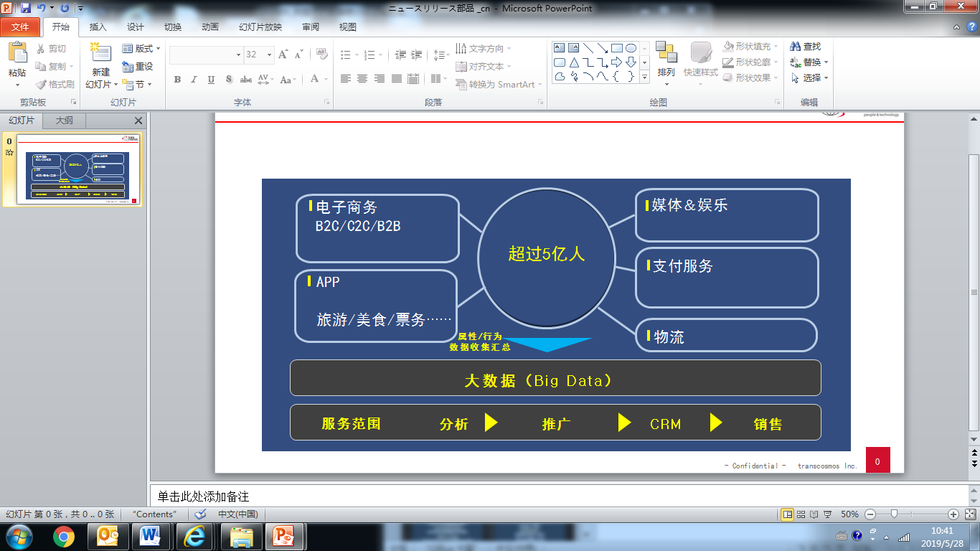Screen dimensions: 980x551
Task: Select the slide thumbnail in the left pane
Action: pyautogui.click(x=79, y=169)
